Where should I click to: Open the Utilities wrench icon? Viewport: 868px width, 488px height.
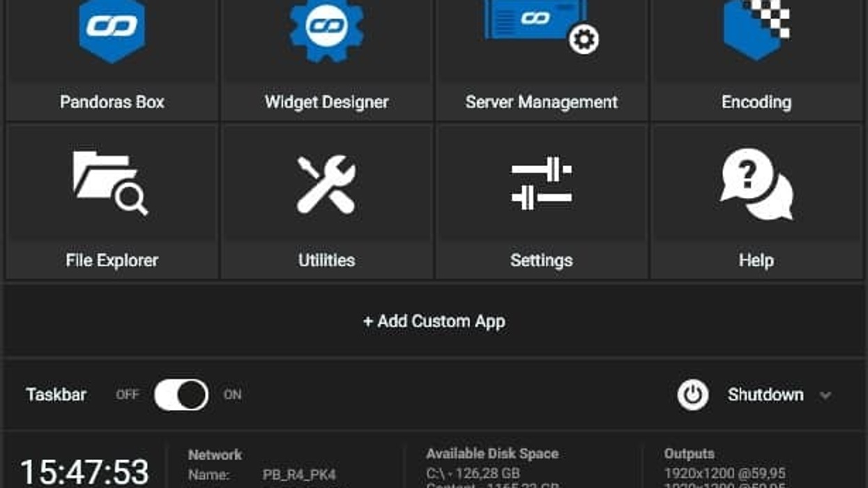pyautogui.click(x=326, y=184)
